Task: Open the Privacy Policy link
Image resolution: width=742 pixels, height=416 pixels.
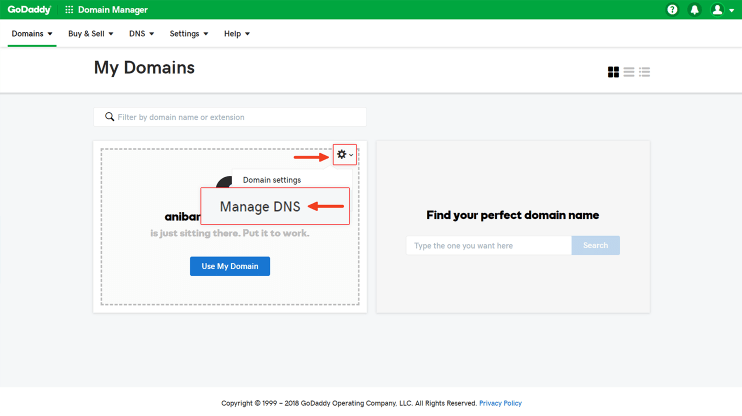Action: coord(500,403)
